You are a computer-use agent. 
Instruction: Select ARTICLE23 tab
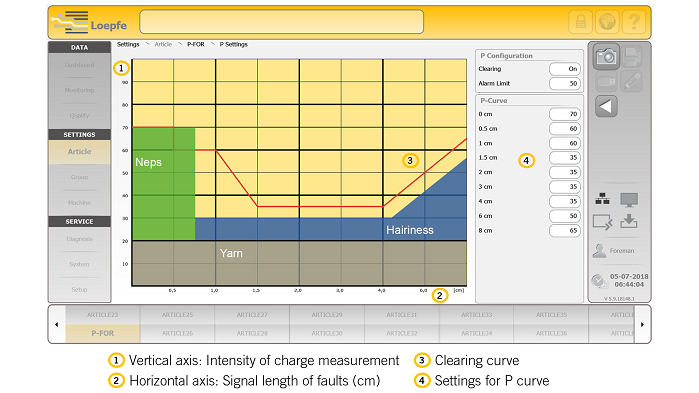pyautogui.click(x=103, y=315)
